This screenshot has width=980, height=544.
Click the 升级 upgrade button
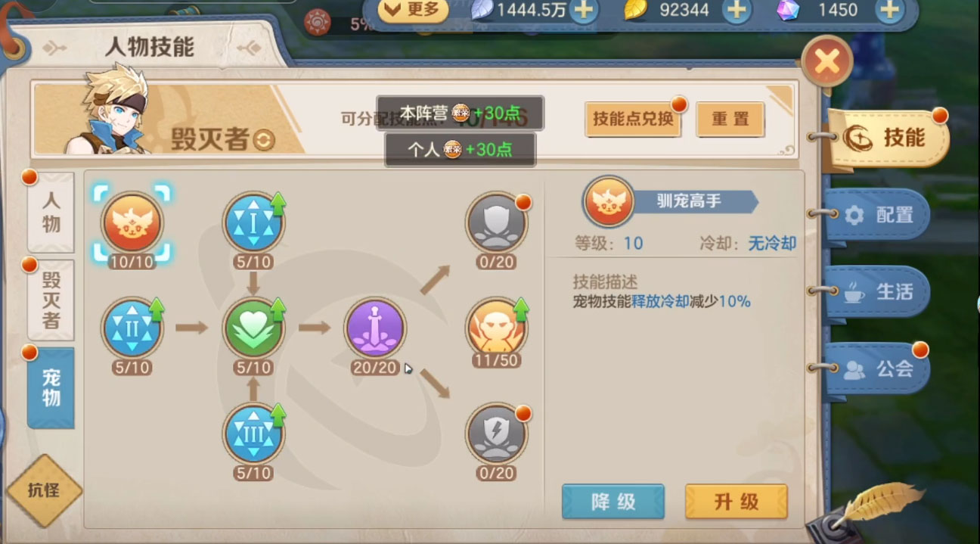(736, 502)
